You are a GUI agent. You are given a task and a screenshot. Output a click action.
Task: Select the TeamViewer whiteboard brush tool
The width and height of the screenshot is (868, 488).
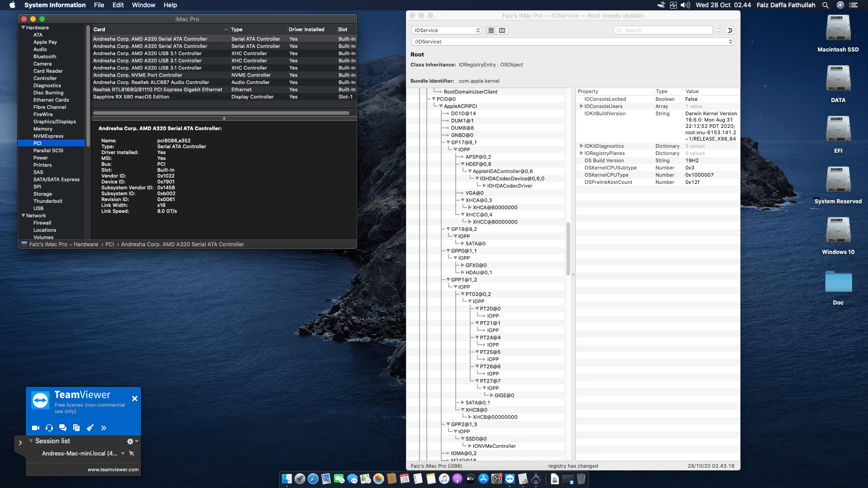[x=90, y=427]
